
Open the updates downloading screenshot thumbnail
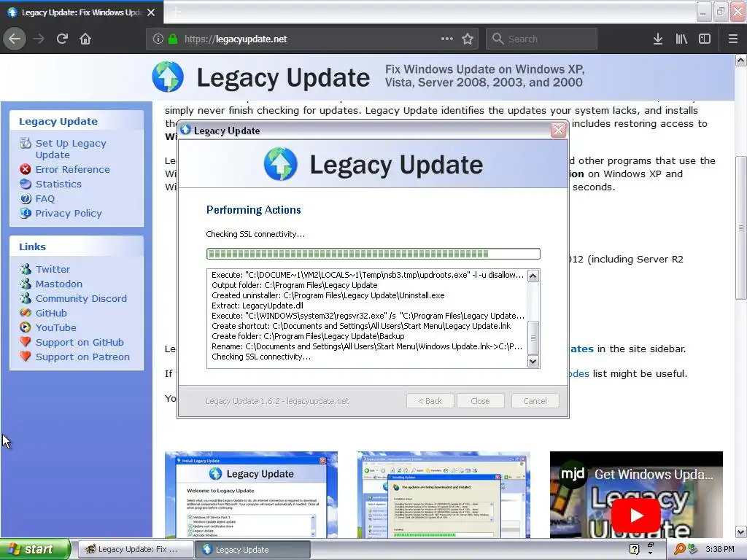[x=444, y=495]
